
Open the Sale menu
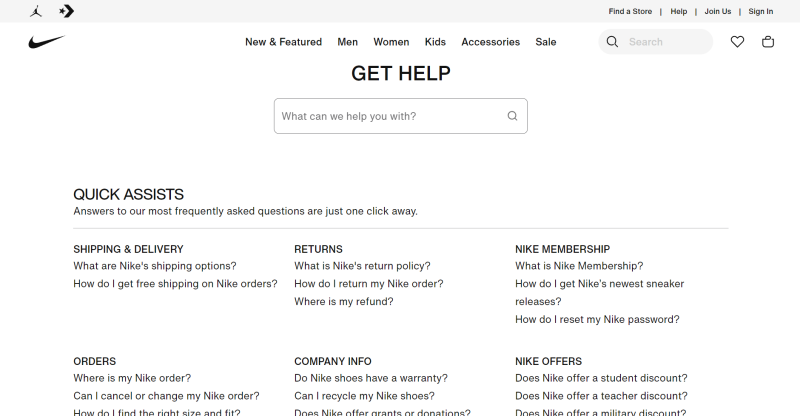545,42
